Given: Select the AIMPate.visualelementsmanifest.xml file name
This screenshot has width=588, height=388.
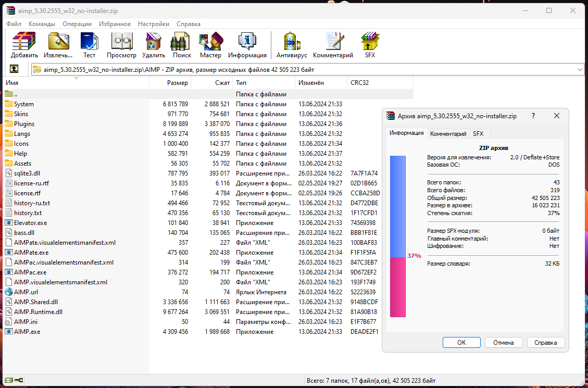Looking at the screenshot, I should pos(65,243).
